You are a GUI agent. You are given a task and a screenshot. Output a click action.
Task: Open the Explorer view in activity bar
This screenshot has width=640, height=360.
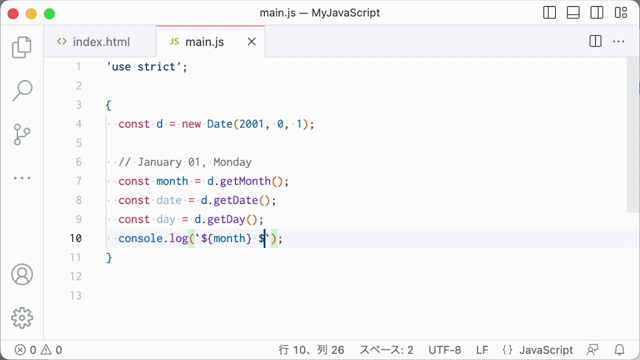pyautogui.click(x=22, y=47)
